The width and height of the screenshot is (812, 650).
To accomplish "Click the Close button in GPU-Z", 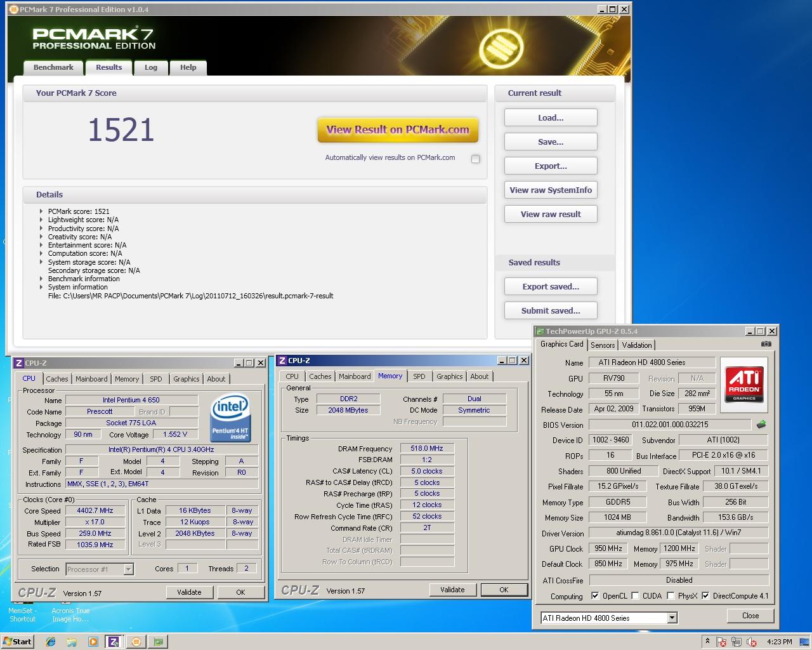I will coord(750,616).
